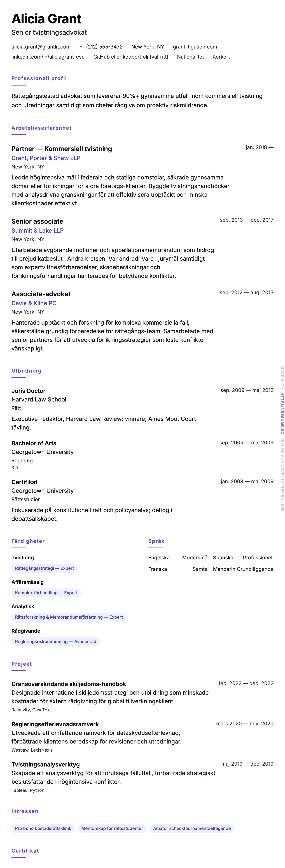Click the Rättegångsstrategi — Expert skill tag
Screen dimensions: 285x868
(x=44, y=568)
